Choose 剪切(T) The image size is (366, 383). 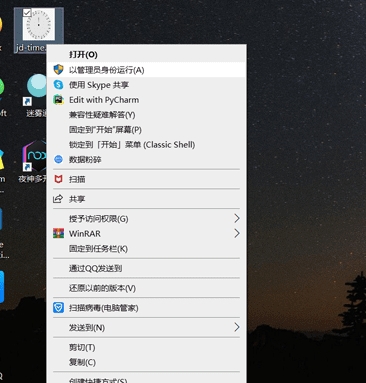[147, 347]
